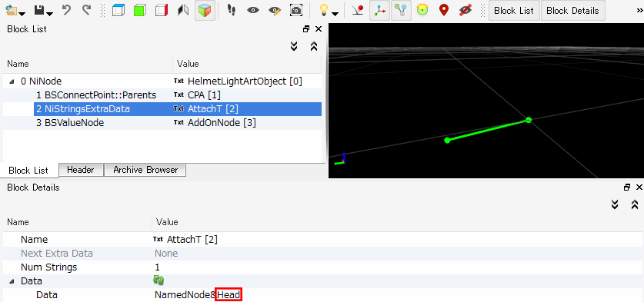Click the NamedNode&Head data value
This screenshot has width=644, height=302.
(x=198, y=295)
